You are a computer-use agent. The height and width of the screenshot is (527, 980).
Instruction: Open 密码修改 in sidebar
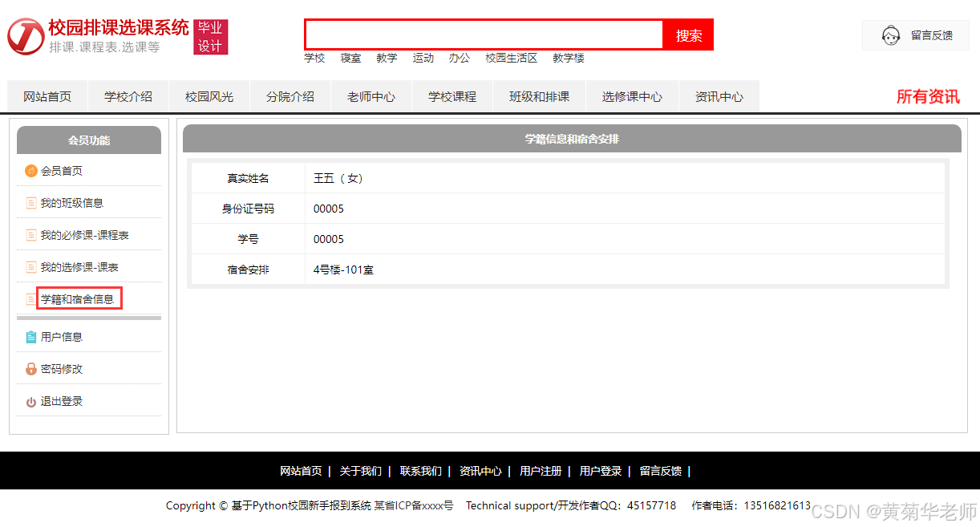point(62,369)
